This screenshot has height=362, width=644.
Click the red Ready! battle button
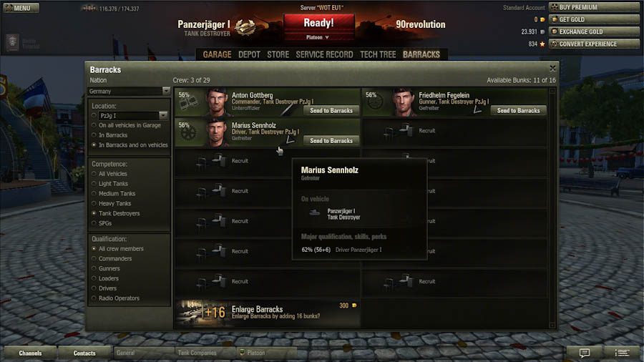[x=318, y=23]
